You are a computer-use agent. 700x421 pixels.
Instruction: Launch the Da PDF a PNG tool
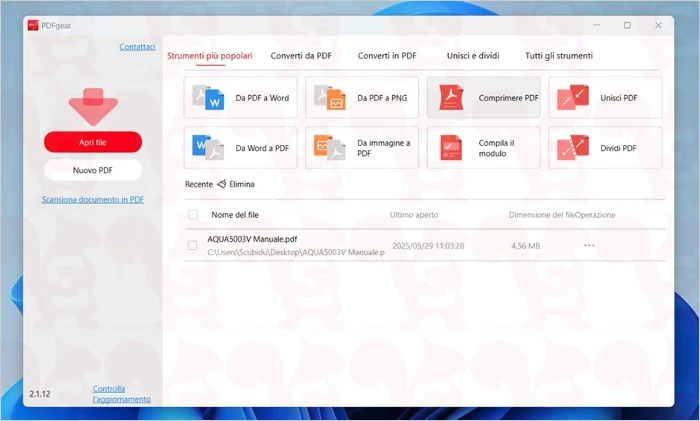[362, 98]
